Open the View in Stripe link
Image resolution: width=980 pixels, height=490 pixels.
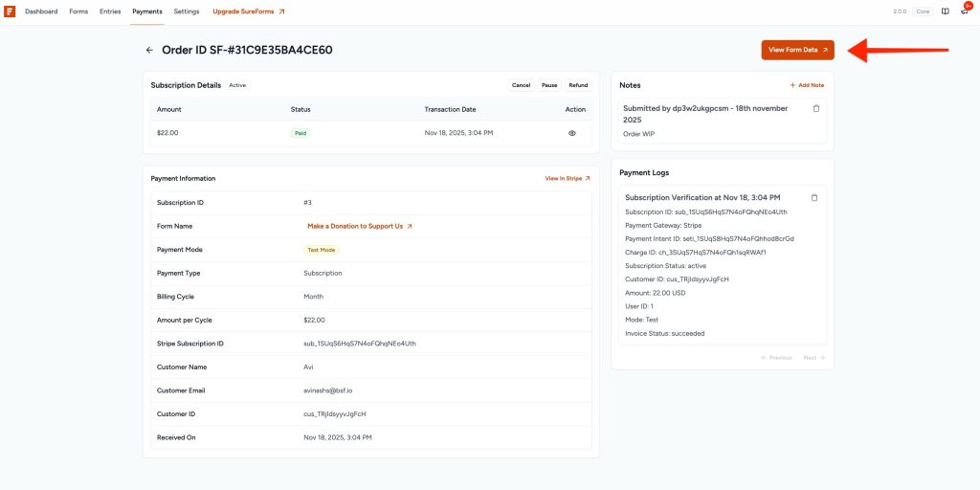point(568,179)
